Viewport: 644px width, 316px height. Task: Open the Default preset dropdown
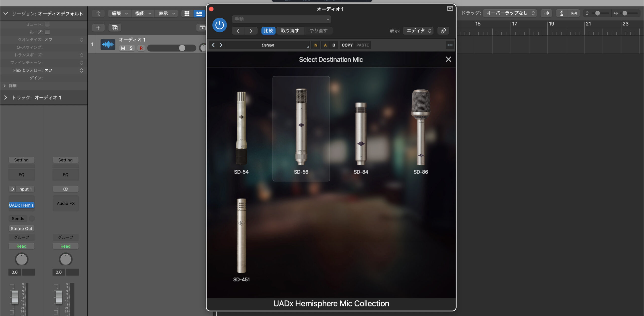point(267,45)
